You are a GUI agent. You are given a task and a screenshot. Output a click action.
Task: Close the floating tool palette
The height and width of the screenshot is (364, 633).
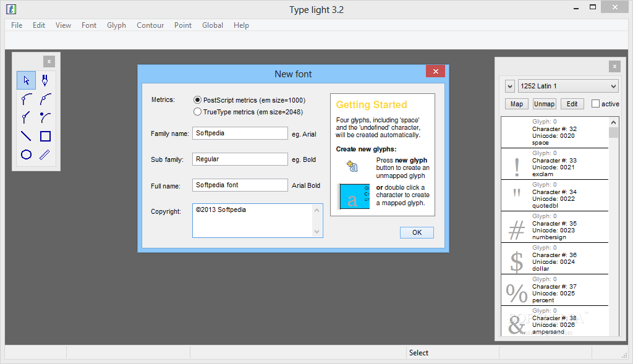coord(49,61)
